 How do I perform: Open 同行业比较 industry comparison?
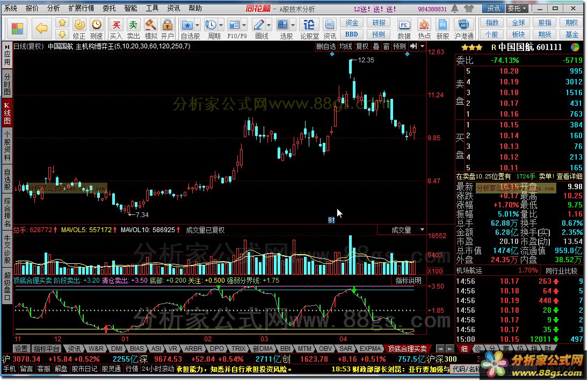[x=561, y=270]
